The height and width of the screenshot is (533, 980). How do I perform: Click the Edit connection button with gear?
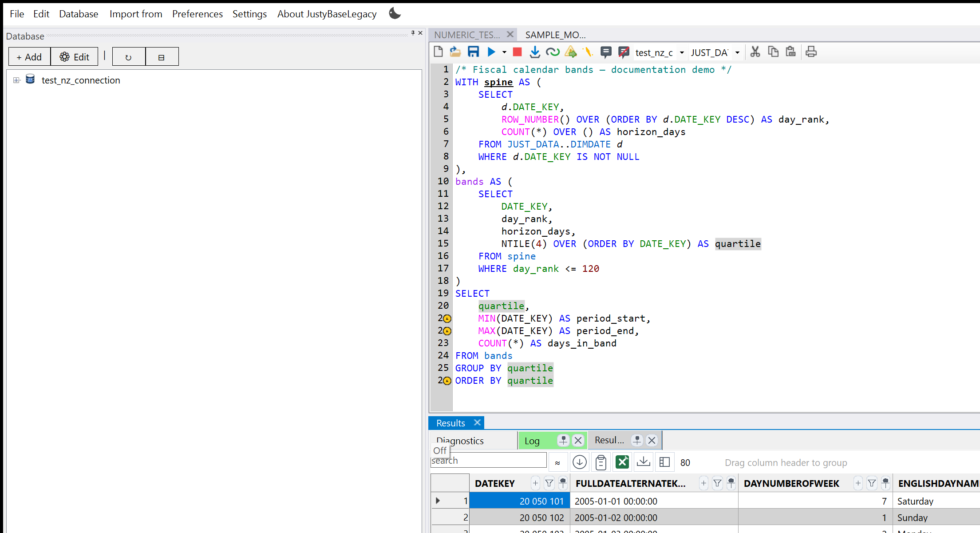pyautogui.click(x=75, y=57)
